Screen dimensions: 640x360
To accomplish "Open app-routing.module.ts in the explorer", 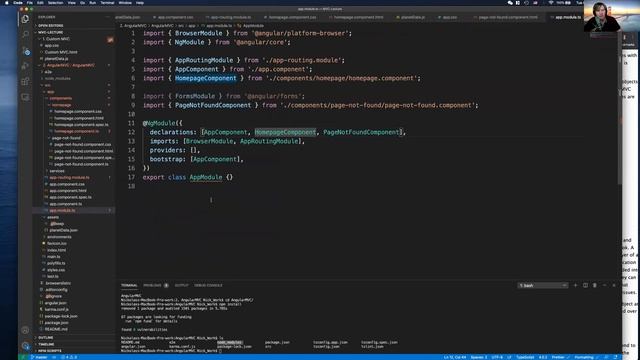I will pyautogui.click(x=69, y=178).
